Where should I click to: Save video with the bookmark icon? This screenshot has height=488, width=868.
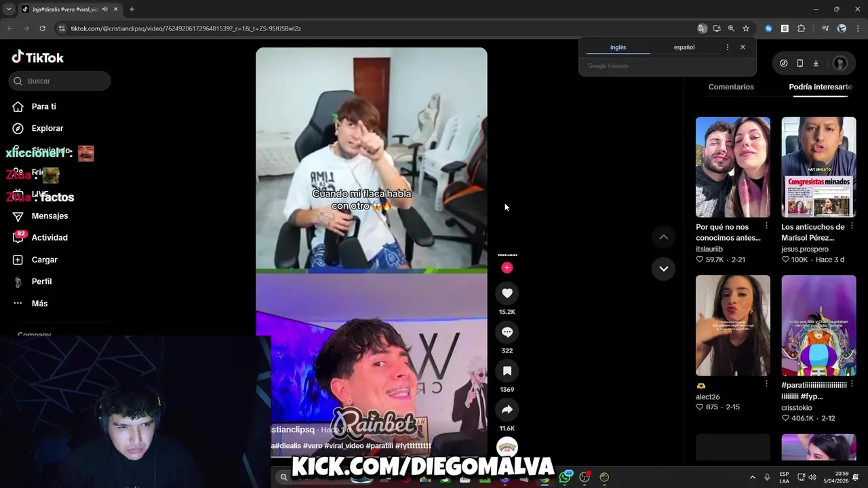tap(507, 371)
